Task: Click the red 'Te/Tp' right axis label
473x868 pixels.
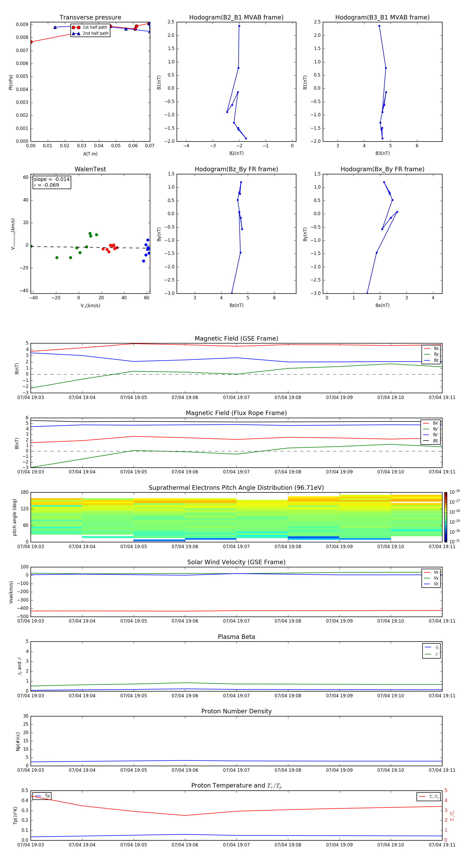Action: (453, 816)
